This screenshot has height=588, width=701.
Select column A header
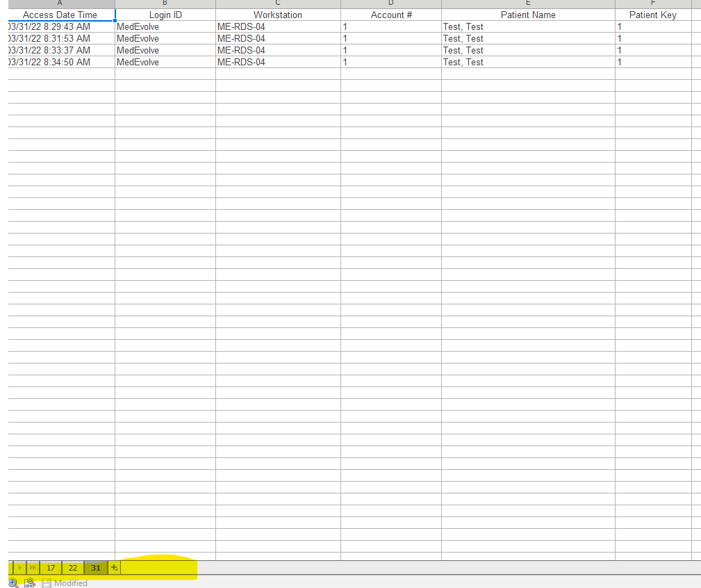tap(60, 3)
